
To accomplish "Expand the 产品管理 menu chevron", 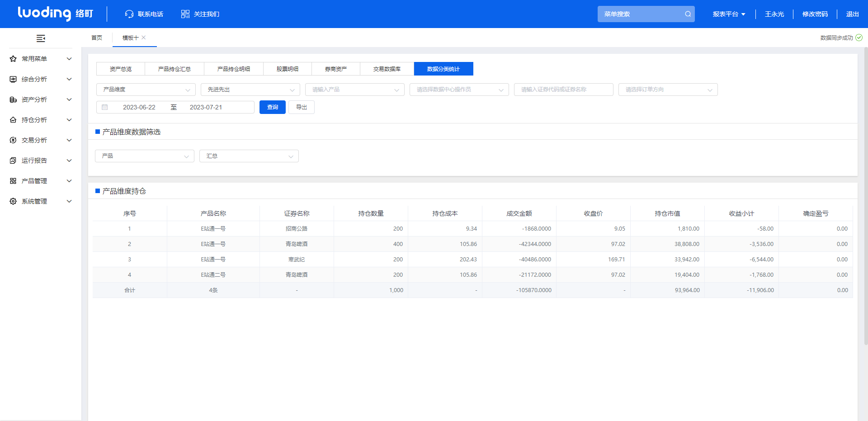I will (69, 181).
